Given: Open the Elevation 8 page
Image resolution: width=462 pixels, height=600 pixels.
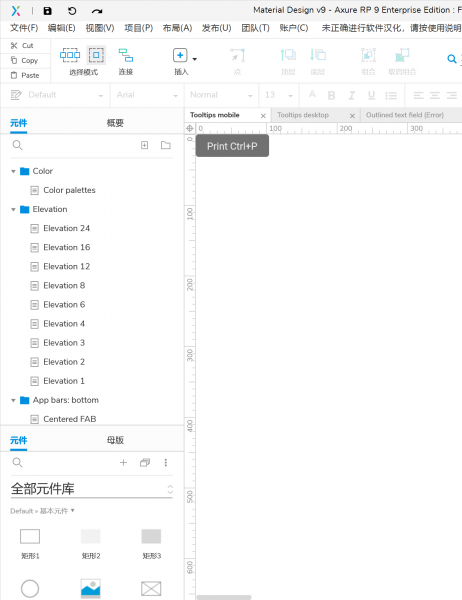Looking at the screenshot, I should click(64, 285).
